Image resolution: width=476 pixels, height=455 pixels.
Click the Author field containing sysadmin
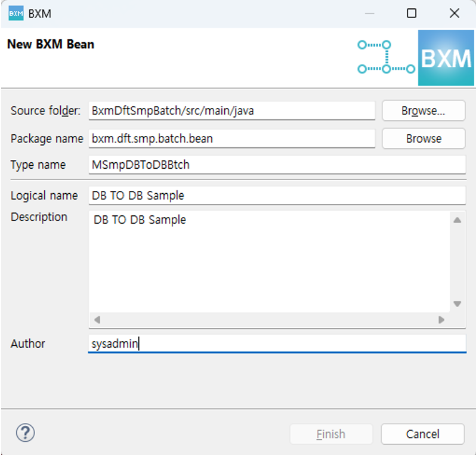[x=277, y=343]
